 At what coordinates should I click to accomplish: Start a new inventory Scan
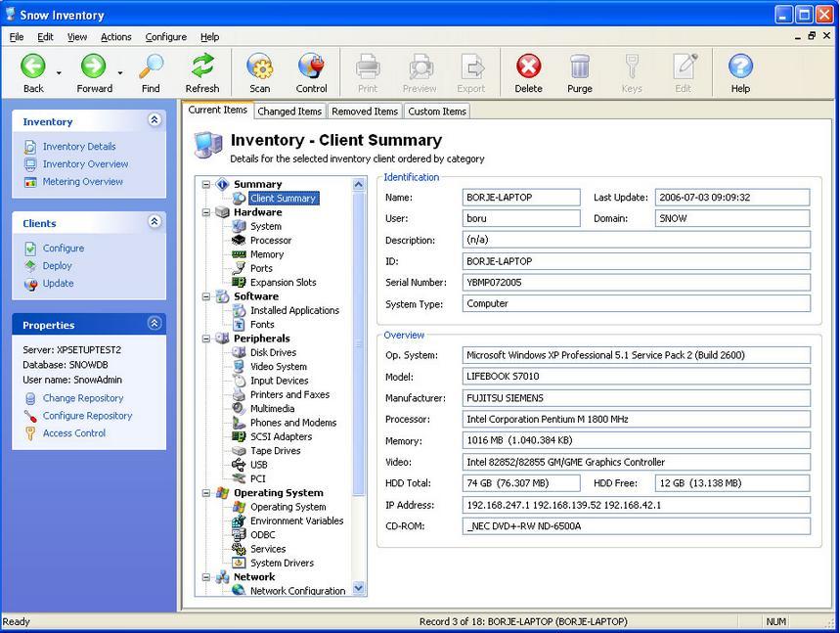(258, 71)
